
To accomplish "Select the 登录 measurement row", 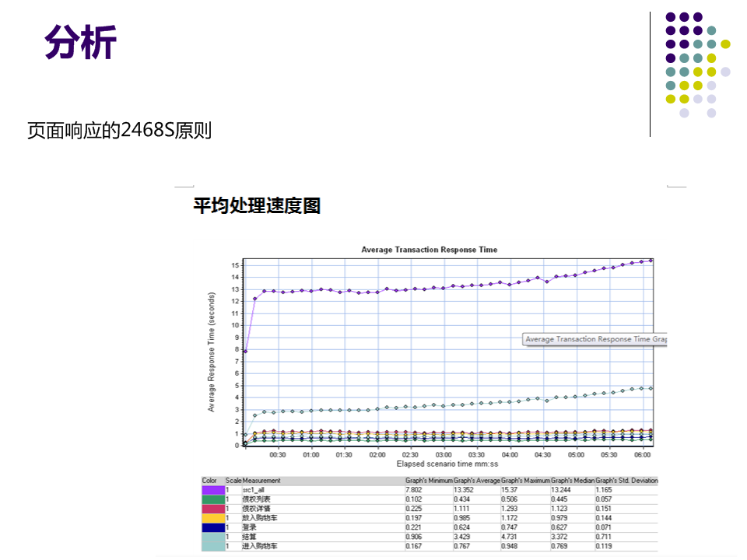I will 430,527.
